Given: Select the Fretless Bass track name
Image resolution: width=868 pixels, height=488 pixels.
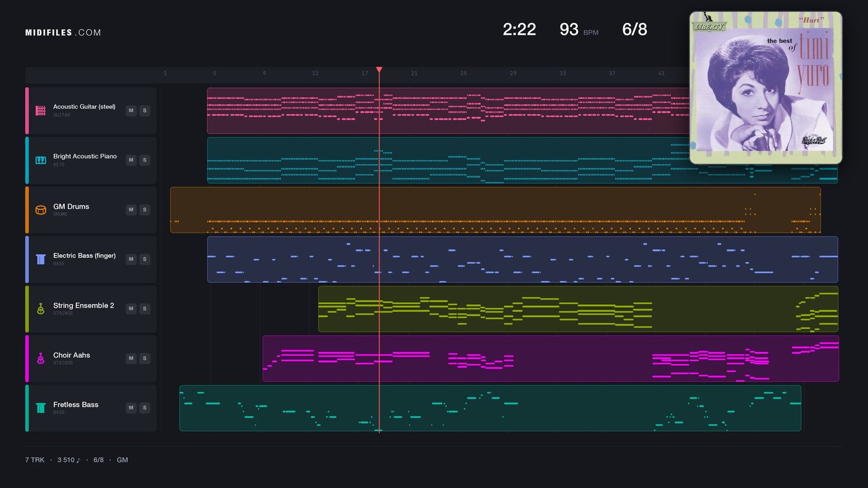Looking at the screenshot, I should 76,405.
